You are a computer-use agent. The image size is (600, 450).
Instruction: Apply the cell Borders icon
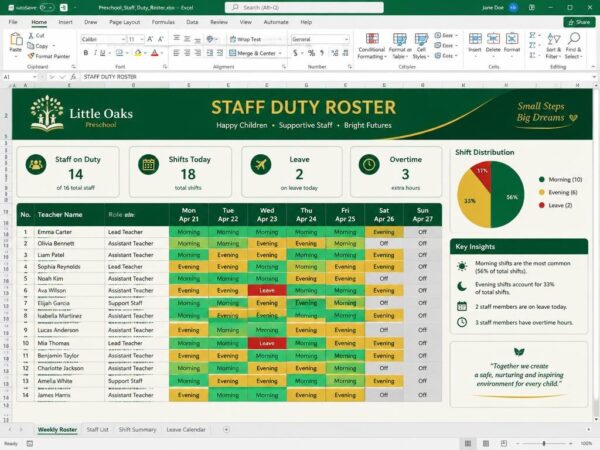119,53
